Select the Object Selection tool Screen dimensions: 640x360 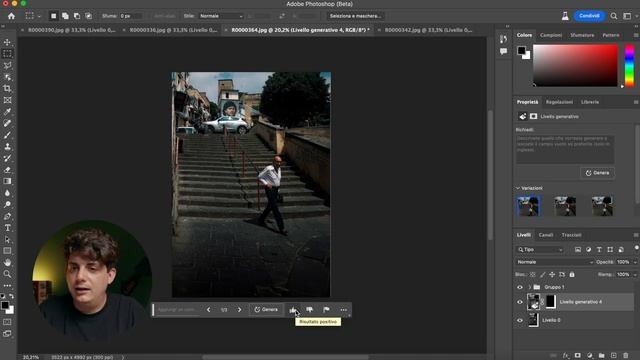pos(7,77)
